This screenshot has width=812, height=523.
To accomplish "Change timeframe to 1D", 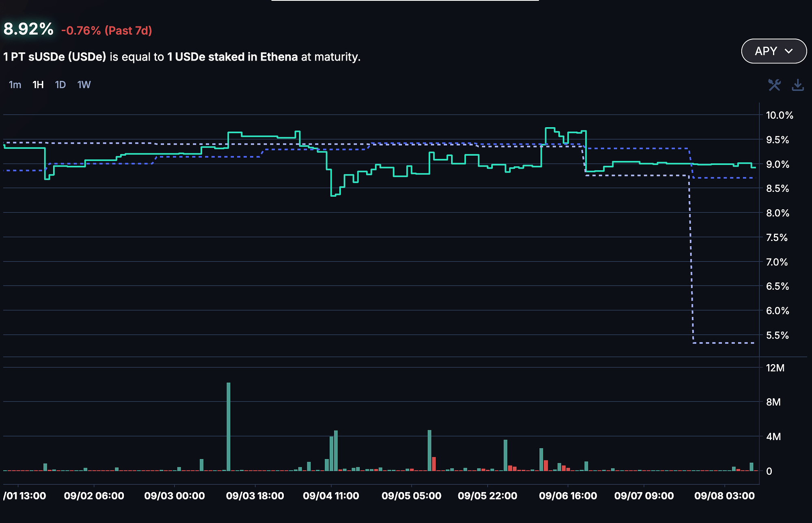I will pos(60,85).
